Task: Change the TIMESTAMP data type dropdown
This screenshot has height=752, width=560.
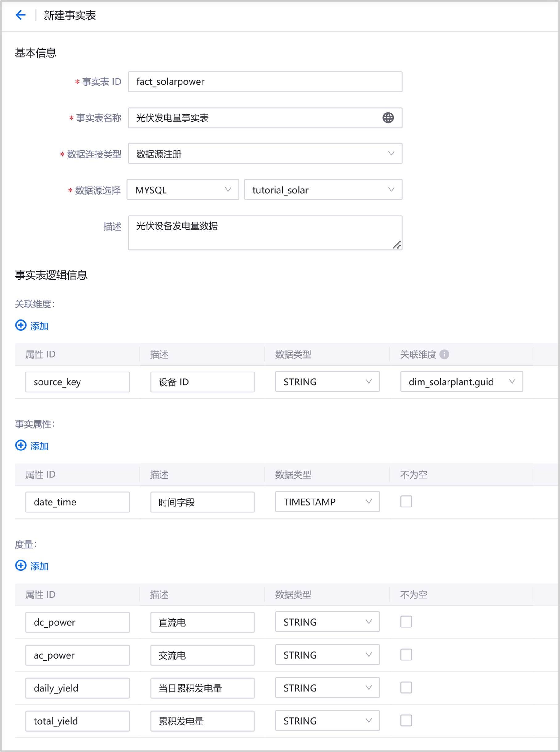Action: tap(327, 502)
